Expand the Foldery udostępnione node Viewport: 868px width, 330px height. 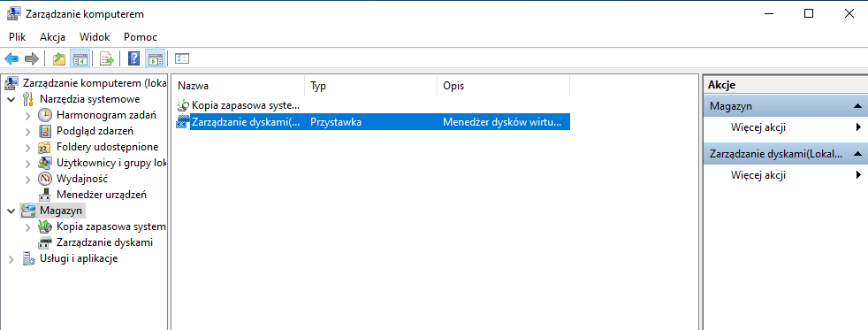(x=28, y=147)
